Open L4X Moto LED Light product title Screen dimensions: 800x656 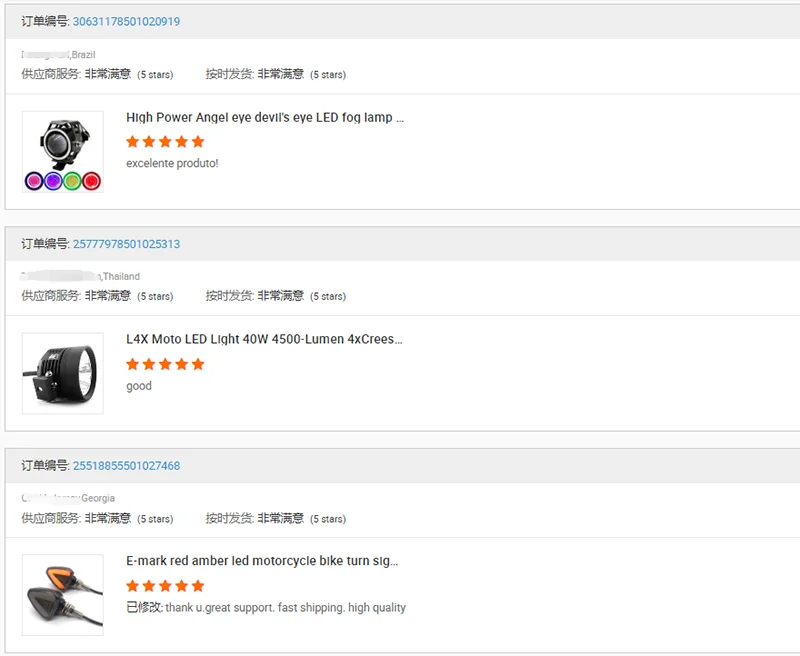click(x=264, y=339)
